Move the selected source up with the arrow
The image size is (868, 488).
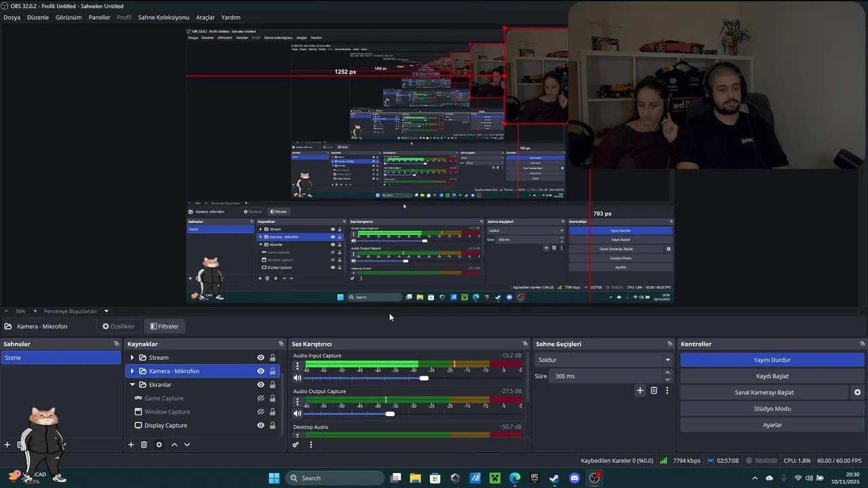pos(174,445)
